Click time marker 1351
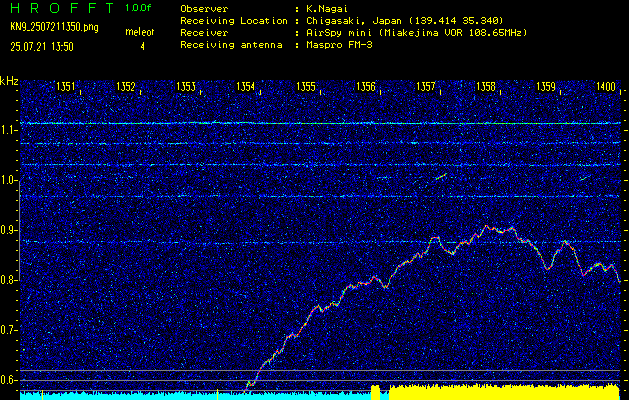 [x=66, y=86]
